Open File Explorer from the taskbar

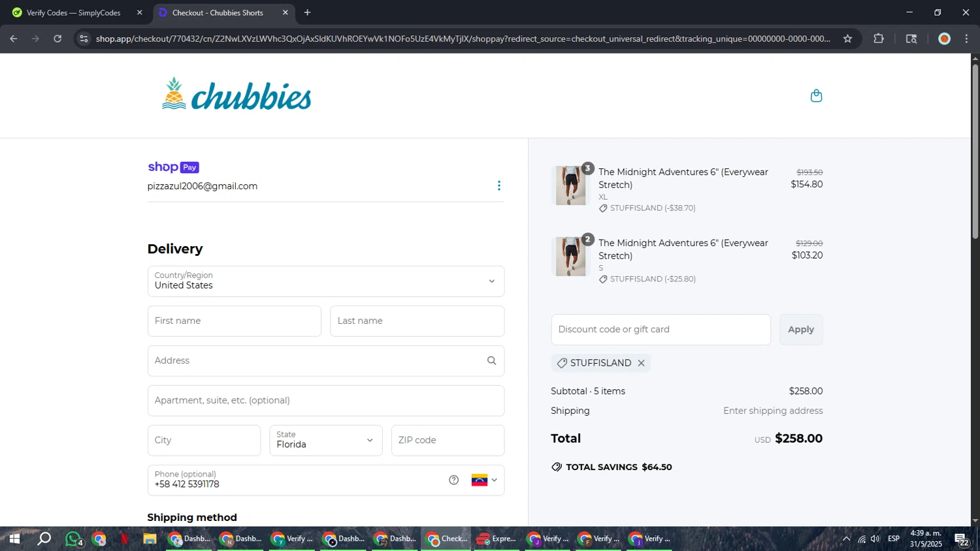150,539
